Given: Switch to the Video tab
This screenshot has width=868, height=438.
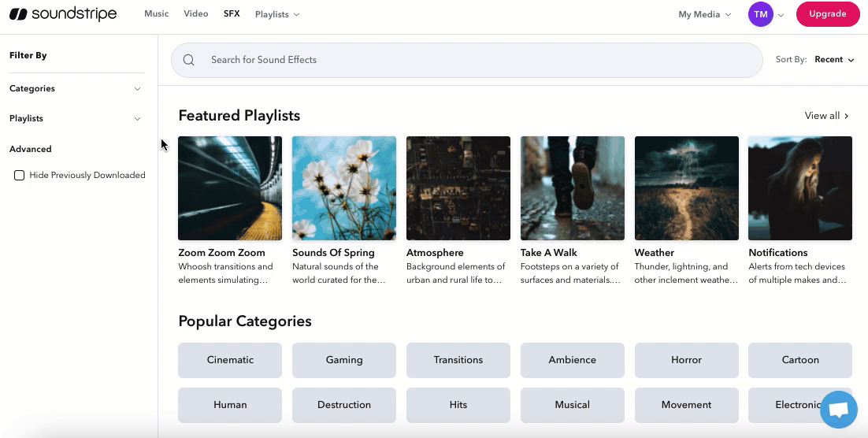Looking at the screenshot, I should [x=196, y=14].
